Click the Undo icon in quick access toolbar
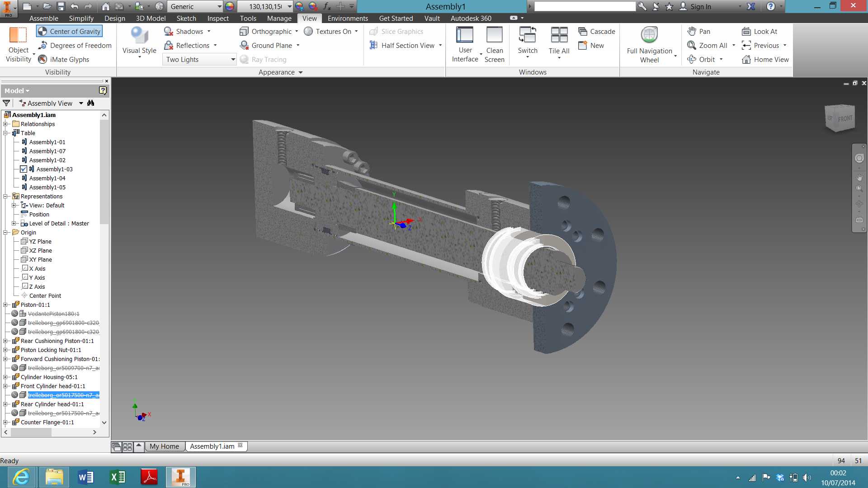 75,6
